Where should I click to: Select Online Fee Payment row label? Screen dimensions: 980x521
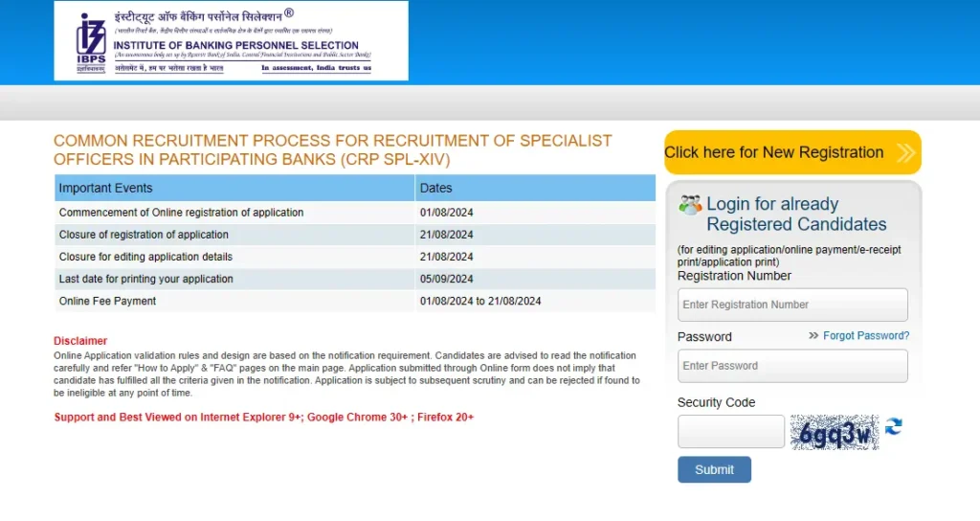(107, 301)
